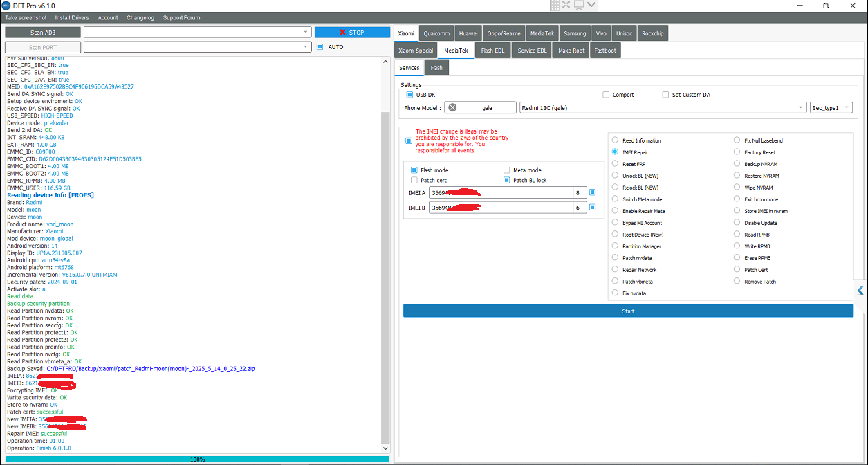Screen dimensions: 868x465
Task: Open the Make Root sub-tab
Action: (571, 51)
